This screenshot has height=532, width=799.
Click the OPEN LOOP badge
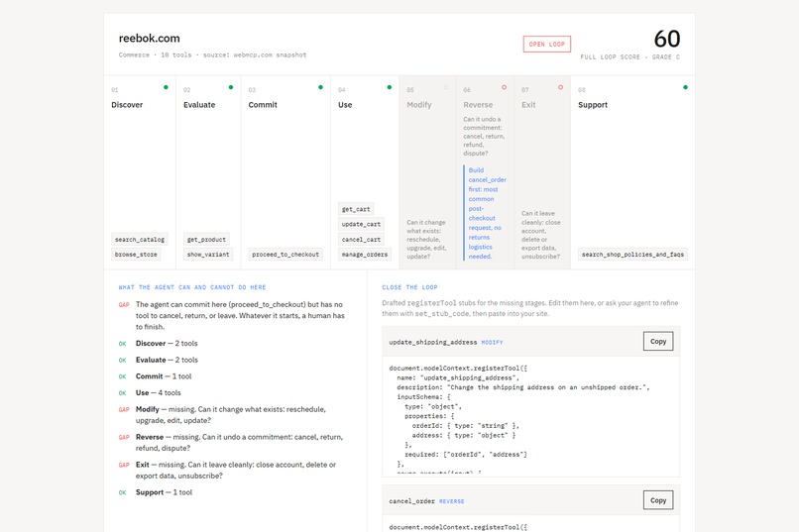tap(547, 45)
